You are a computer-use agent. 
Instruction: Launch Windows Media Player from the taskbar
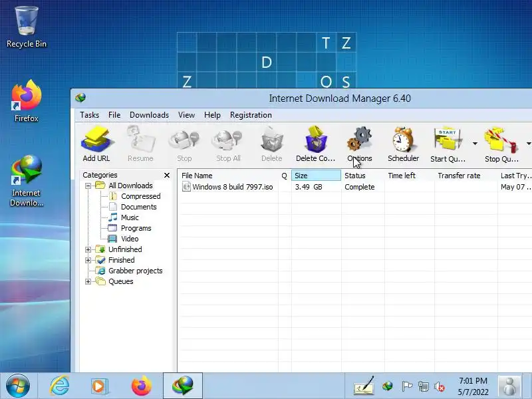coord(99,386)
